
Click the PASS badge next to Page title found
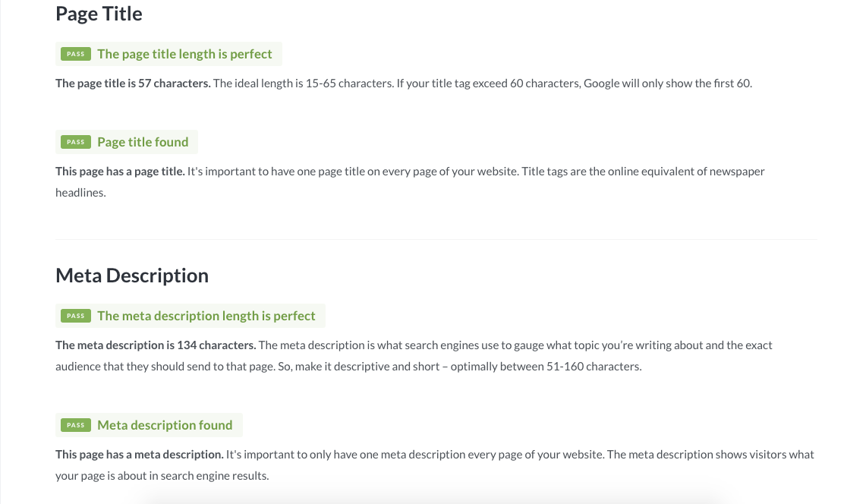point(76,142)
